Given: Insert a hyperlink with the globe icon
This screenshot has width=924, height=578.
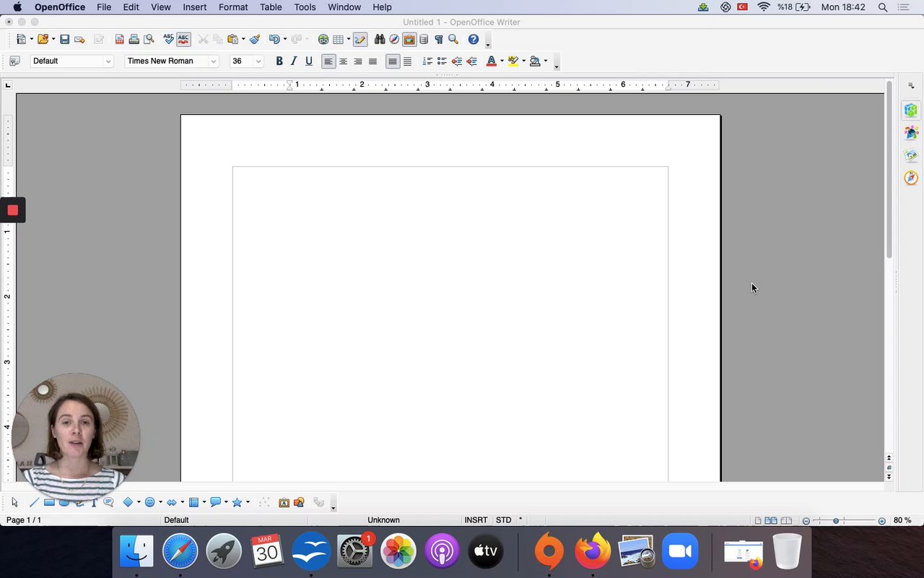Looking at the screenshot, I should point(323,39).
